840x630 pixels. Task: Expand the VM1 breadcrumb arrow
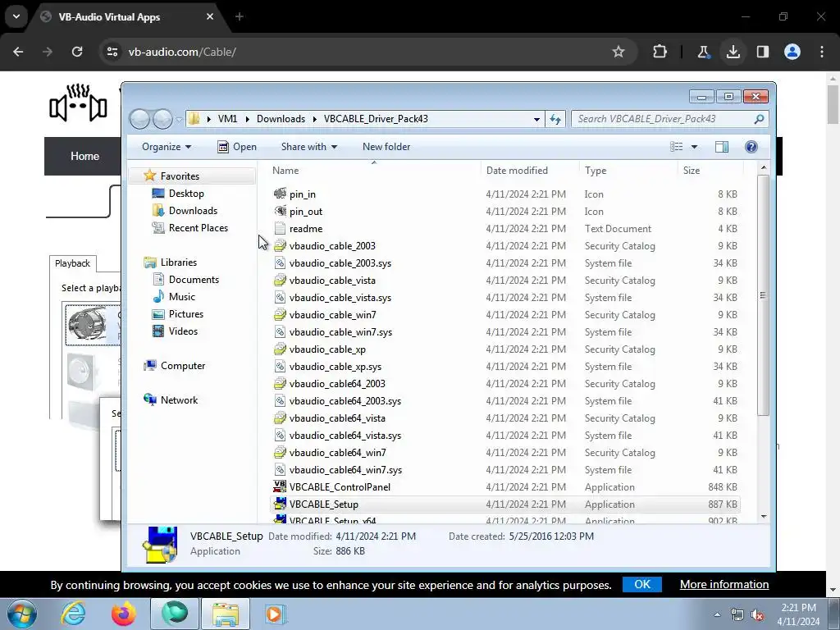[247, 119]
